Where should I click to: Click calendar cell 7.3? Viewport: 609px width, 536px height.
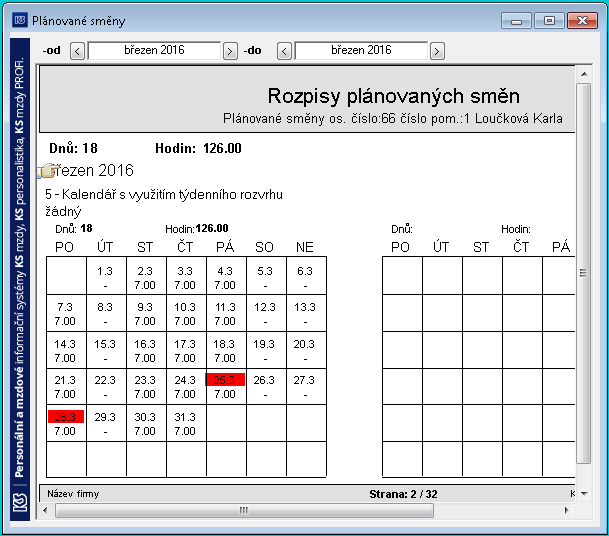(66, 313)
